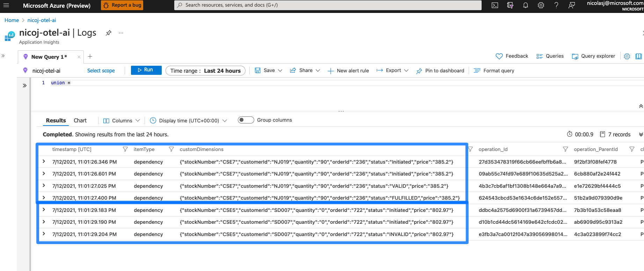
Task: Open the Display time (UTC+00:00) dropdown
Action: pyautogui.click(x=189, y=121)
